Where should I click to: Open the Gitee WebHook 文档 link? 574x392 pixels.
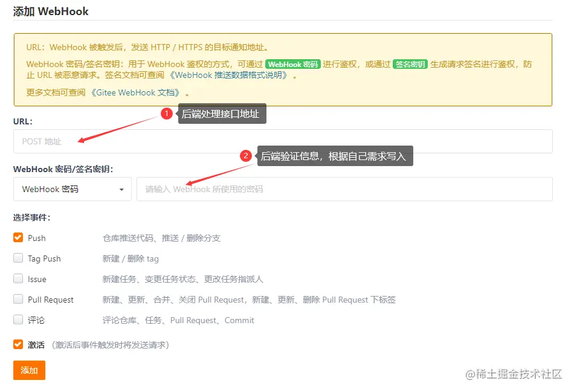[x=135, y=92]
